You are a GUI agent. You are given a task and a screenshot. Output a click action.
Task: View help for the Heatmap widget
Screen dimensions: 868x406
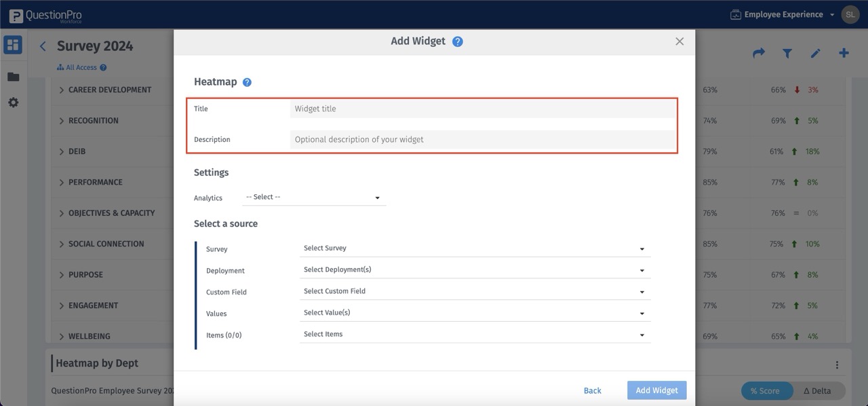[245, 81]
